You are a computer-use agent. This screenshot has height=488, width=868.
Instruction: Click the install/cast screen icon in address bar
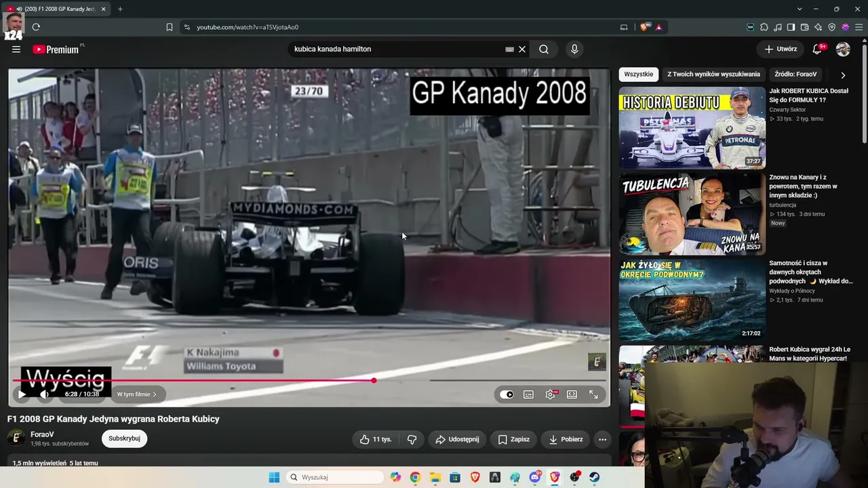[624, 27]
